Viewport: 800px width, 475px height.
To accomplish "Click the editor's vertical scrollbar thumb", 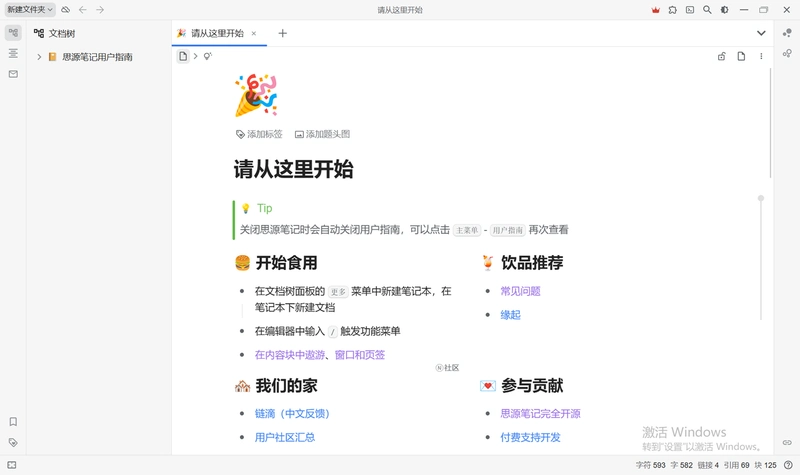I will pyautogui.click(x=770, y=122).
